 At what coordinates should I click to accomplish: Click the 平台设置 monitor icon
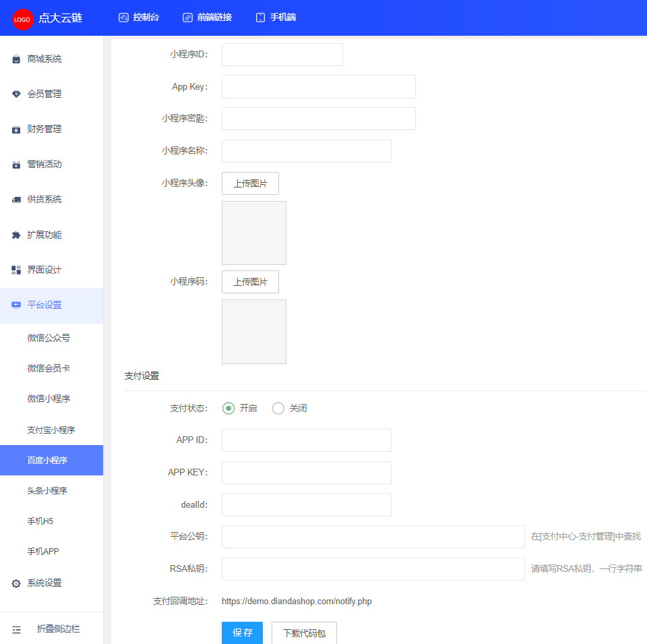[16, 305]
